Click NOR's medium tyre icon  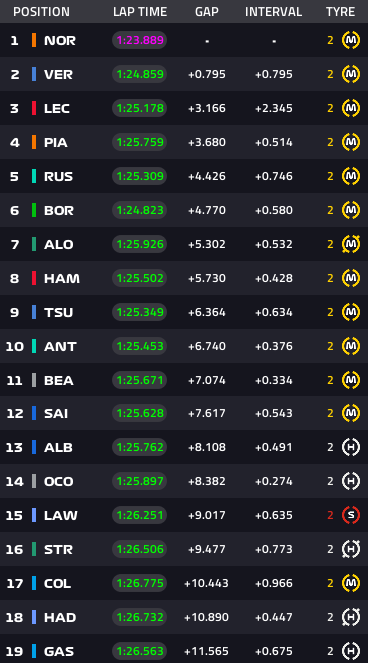[x=351, y=41]
